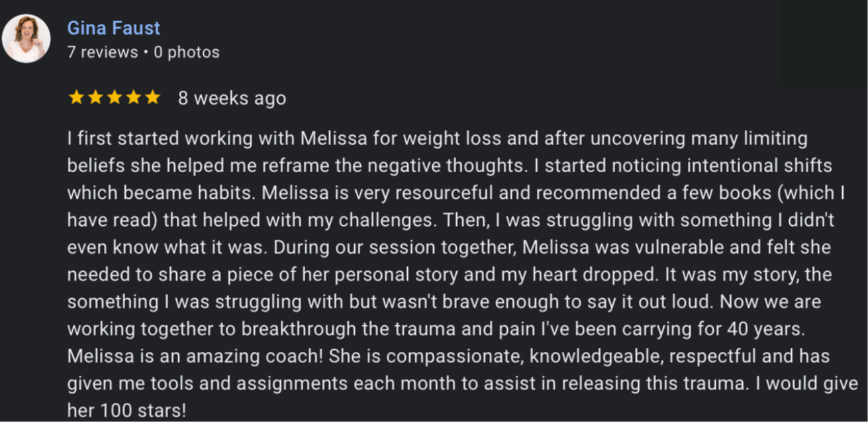This screenshot has height=422, width=868.
Task: Click the "8 weeks ago" timestamp
Action: [232, 99]
